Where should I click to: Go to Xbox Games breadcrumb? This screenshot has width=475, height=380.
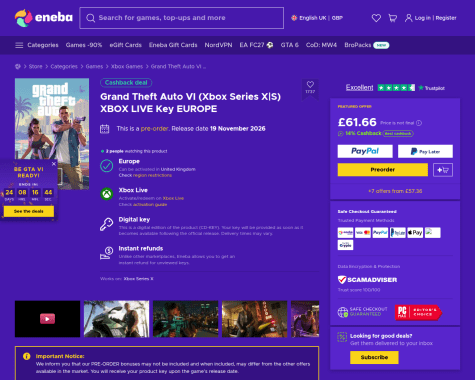[x=127, y=66]
